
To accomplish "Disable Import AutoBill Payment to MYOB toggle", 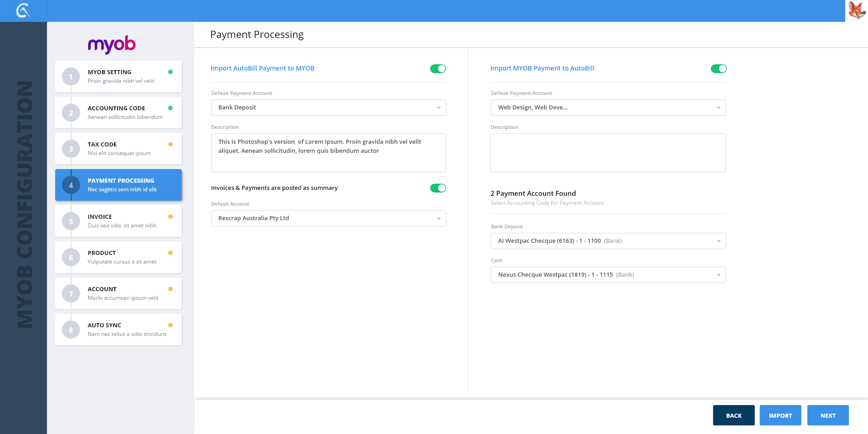I will pyautogui.click(x=438, y=69).
